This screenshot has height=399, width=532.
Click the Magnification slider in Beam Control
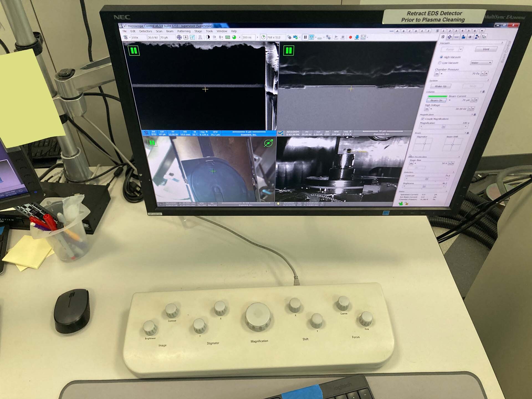[444, 126]
